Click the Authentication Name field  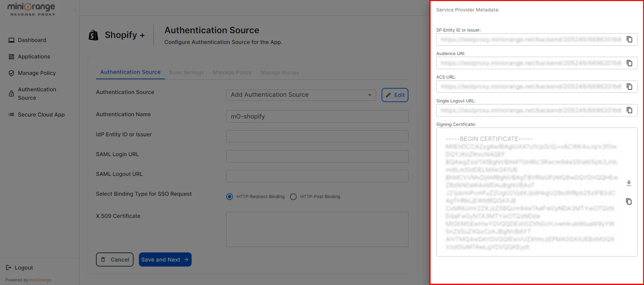coord(317,116)
